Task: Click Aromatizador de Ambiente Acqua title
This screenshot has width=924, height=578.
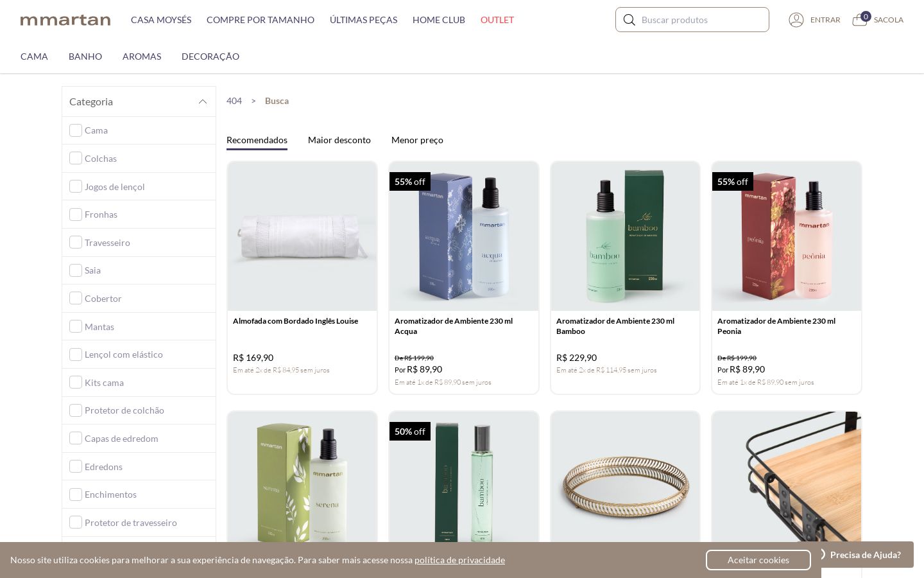Action: [454, 326]
